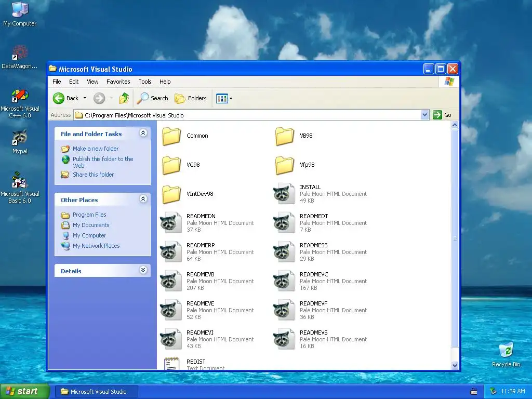Image resolution: width=532 pixels, height=399 pixels.
Task: Select the READMEVI document icon
Action: 171,340
